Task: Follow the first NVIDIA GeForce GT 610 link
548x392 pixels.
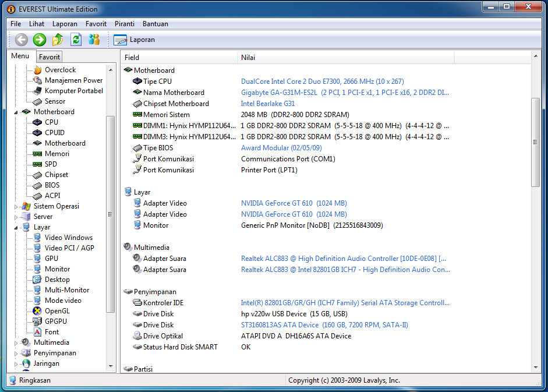Action: point(294,203)
